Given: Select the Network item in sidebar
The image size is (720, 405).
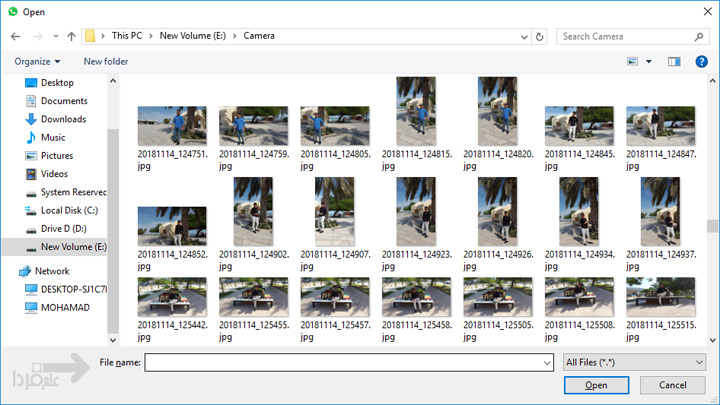Looking at the screenshot, I should pyautogui.click(x=52, y=271).
